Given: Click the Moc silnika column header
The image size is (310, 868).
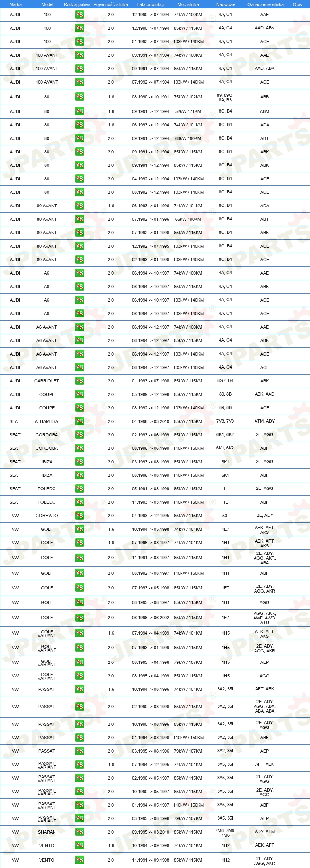Looking at the screenshot, I should point(188,4).
